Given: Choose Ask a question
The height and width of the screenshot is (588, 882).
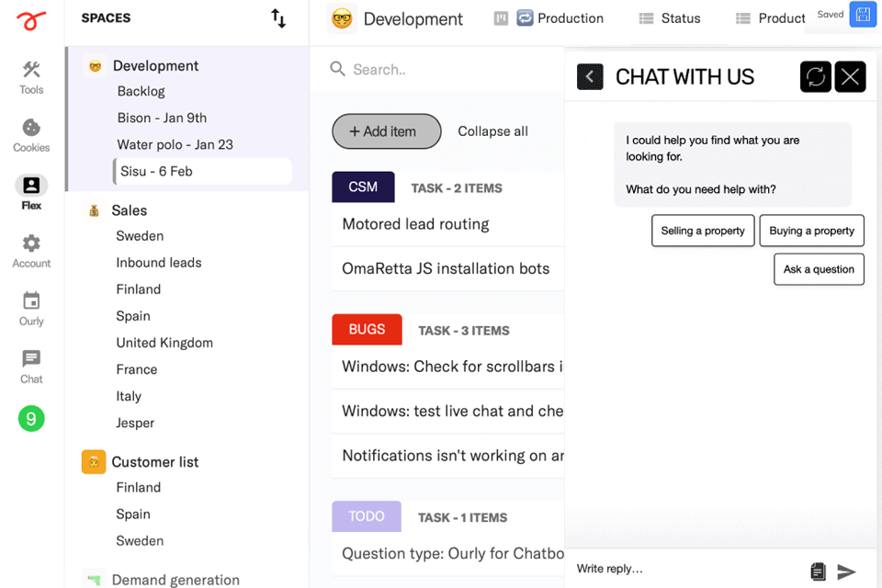Looking at the screenshot, I should (819, 269).
